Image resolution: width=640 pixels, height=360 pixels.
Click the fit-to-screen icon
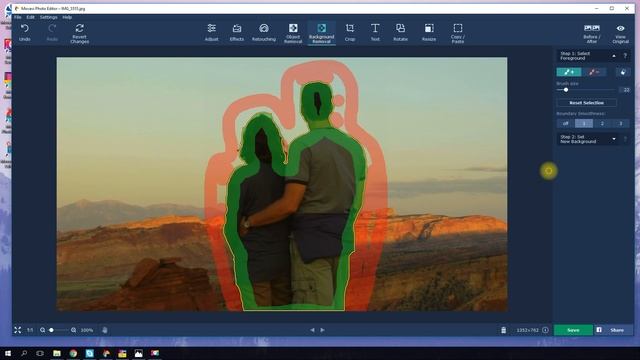coord(18,330)
